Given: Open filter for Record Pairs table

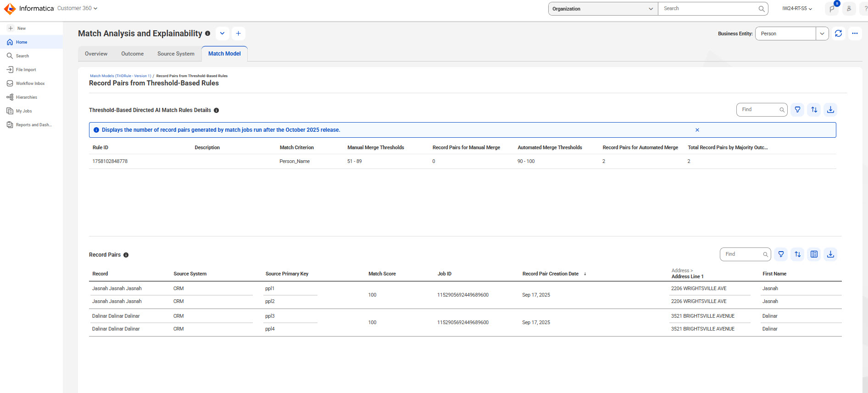Looking at the screenshot, I should coord(781,254).
